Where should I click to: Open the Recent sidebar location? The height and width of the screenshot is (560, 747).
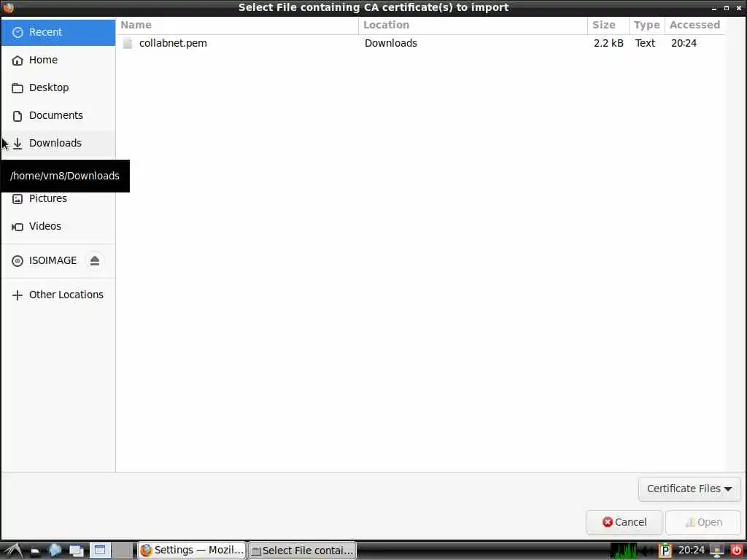tap(58, 32)
